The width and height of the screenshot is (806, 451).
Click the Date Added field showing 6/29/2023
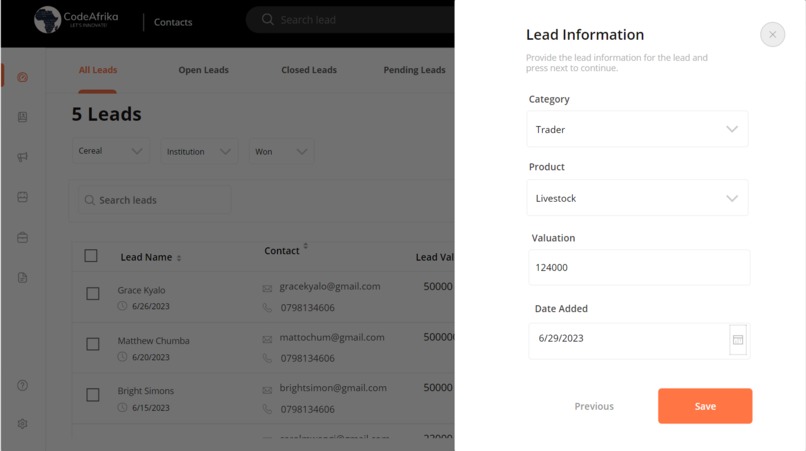pos(639,340)
